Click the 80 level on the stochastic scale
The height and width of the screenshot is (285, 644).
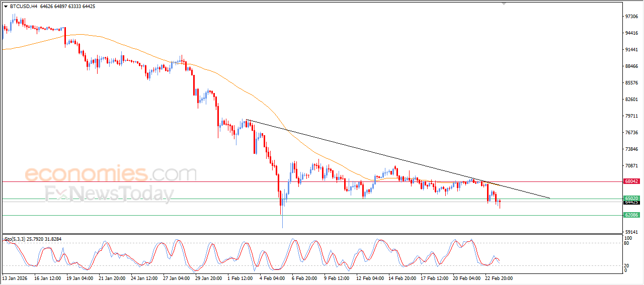pyautogui.click(x=627, y=243)
